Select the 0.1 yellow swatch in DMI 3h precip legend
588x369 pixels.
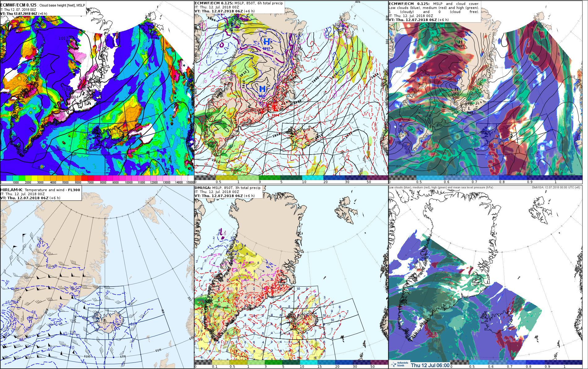coord(221,362)
